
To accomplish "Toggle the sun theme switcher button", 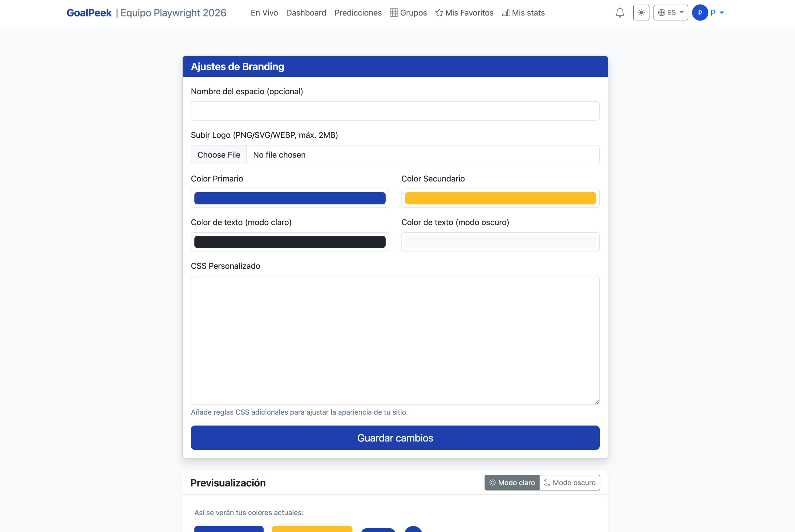I will click(x=641, y=12).
